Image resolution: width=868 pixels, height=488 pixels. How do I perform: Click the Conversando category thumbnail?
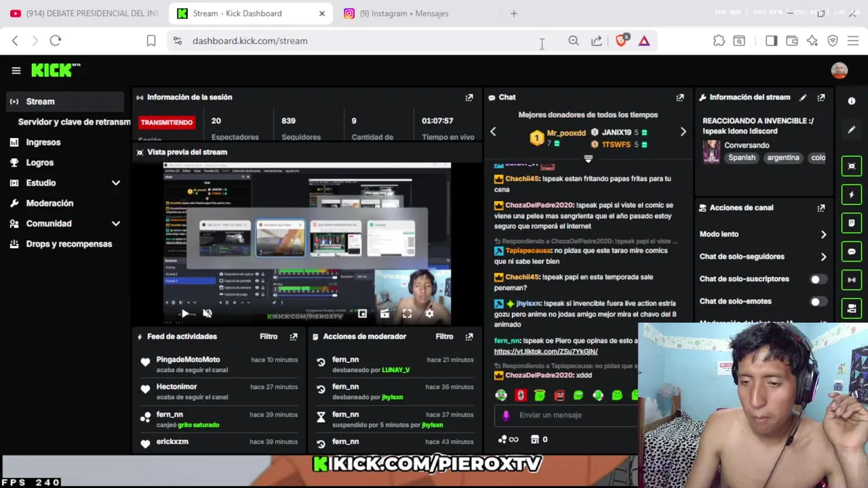711,151
